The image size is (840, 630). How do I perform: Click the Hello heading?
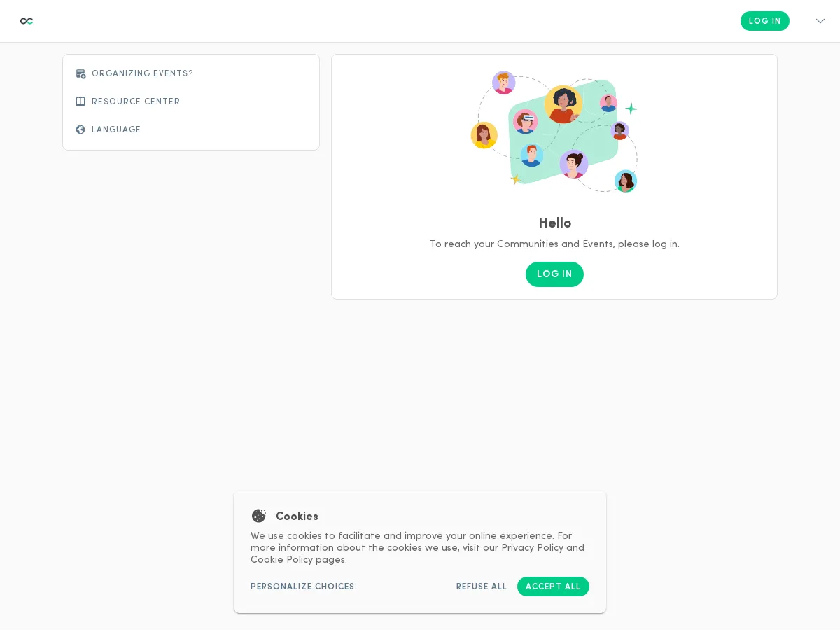click(x=555, y=223)
